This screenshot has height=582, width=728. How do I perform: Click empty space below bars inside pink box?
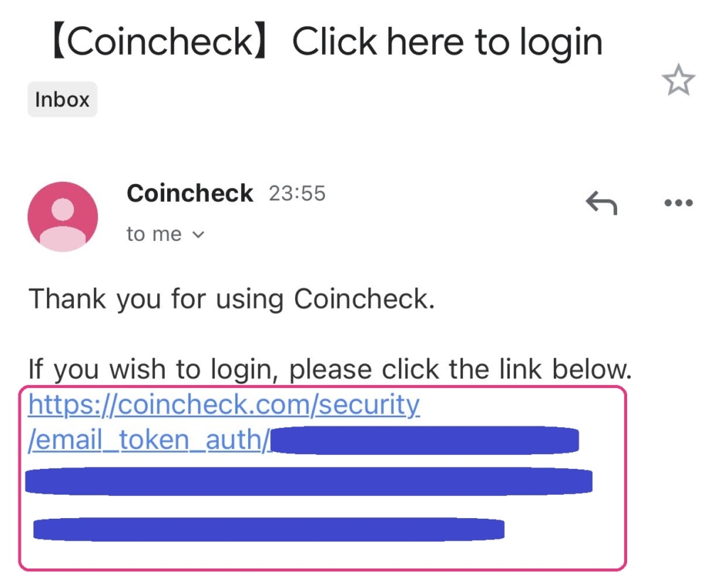(323, 554)
